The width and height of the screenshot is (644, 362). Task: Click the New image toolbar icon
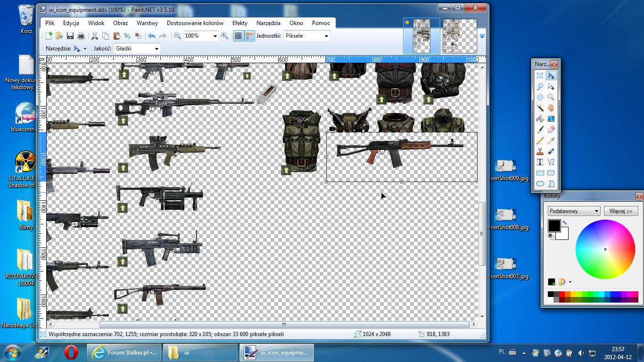(49, 36)
